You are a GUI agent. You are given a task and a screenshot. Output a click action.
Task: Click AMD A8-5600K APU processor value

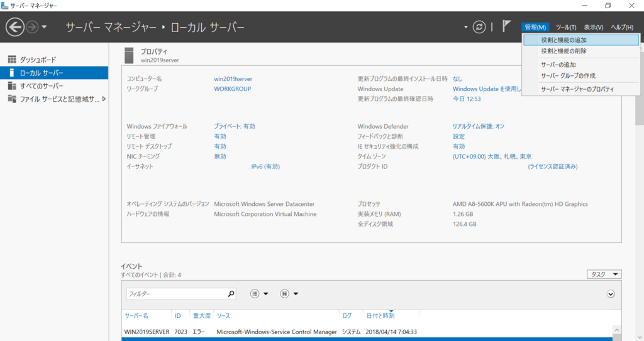pos(520,204)
